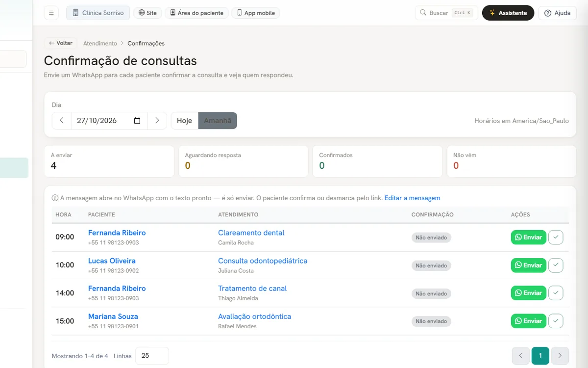
Task: Open patient Lucas Oliveira
Action: coord(112,261)
